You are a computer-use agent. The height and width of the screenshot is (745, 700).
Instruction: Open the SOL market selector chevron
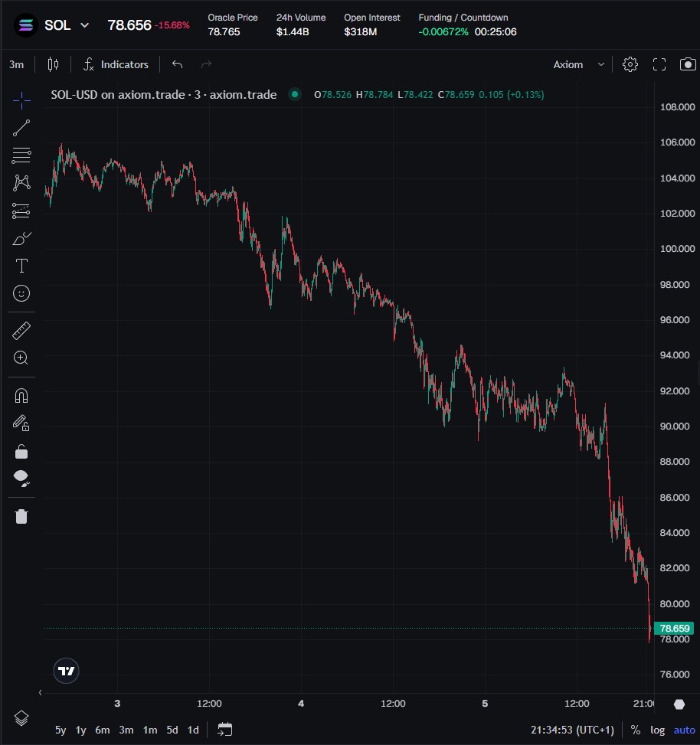(84, 25)
